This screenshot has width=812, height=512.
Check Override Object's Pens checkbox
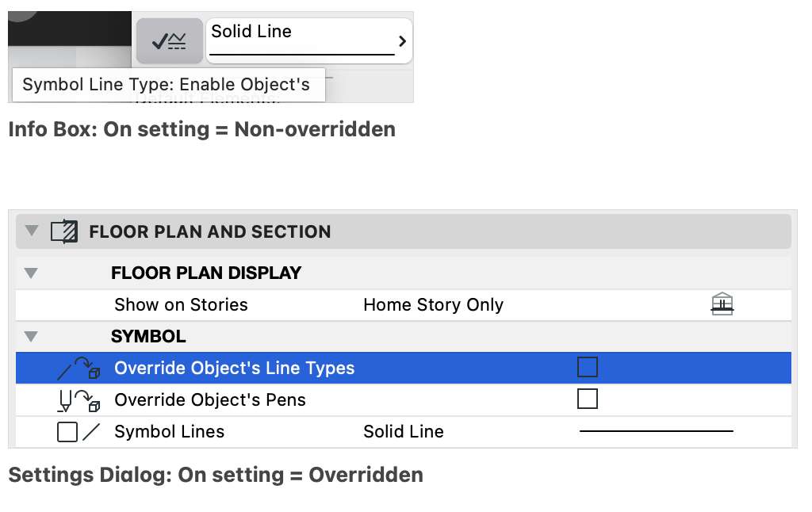point(588,399)
